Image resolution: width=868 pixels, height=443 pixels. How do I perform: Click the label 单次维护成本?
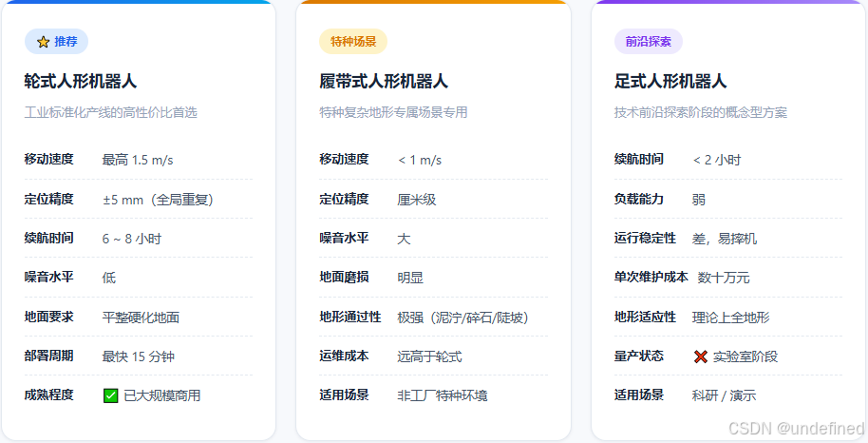coord(651,277)
